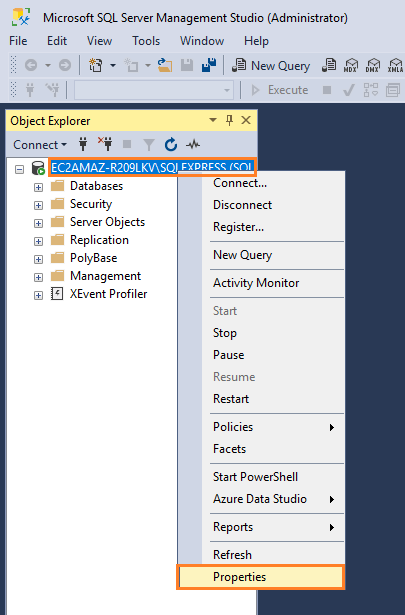Open the Help menu
The height and width of the screenshot is (615, 405).
click(256, 41)
